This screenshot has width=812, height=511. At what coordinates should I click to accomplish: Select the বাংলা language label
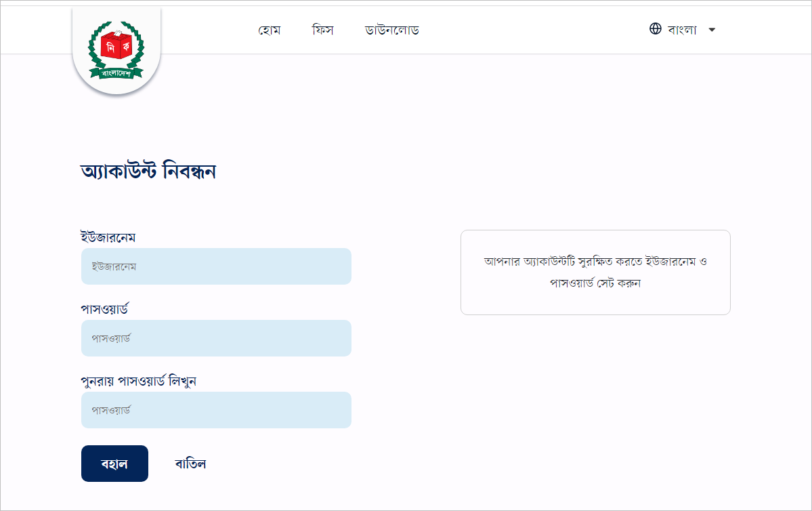(682, 30)
